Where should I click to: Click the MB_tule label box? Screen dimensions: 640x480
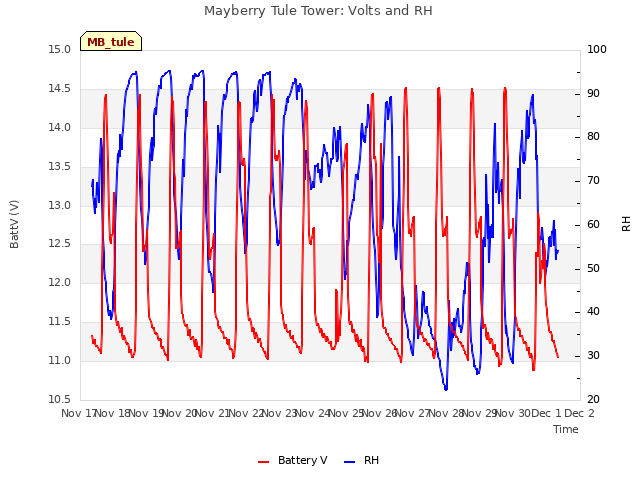[x=111, y=41]
